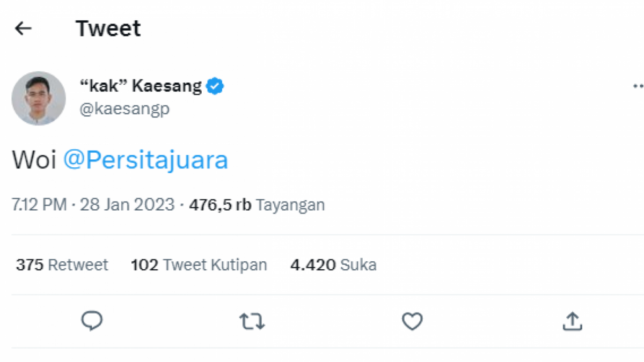The height and width of the screenshot is (362, 644).
Task: Open the reply composer via speech bubble icon
Action: [x=92, y=321]
